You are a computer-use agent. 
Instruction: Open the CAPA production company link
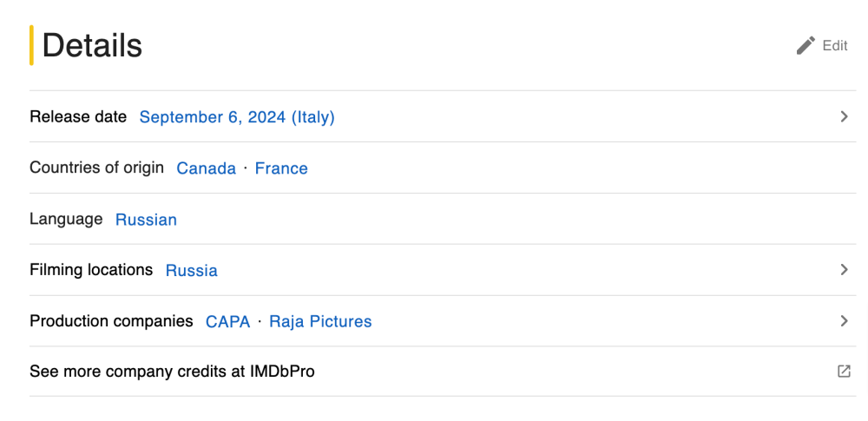click(x=227, y=322)
